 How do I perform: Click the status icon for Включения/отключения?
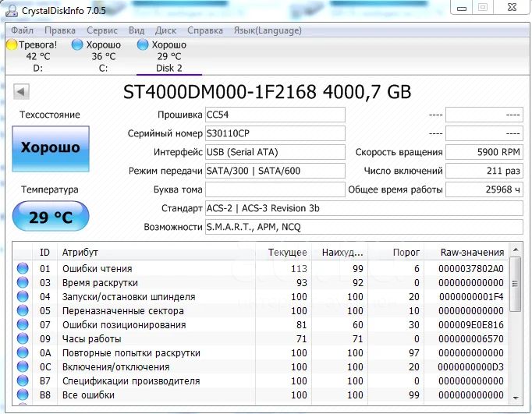point(23,366)
